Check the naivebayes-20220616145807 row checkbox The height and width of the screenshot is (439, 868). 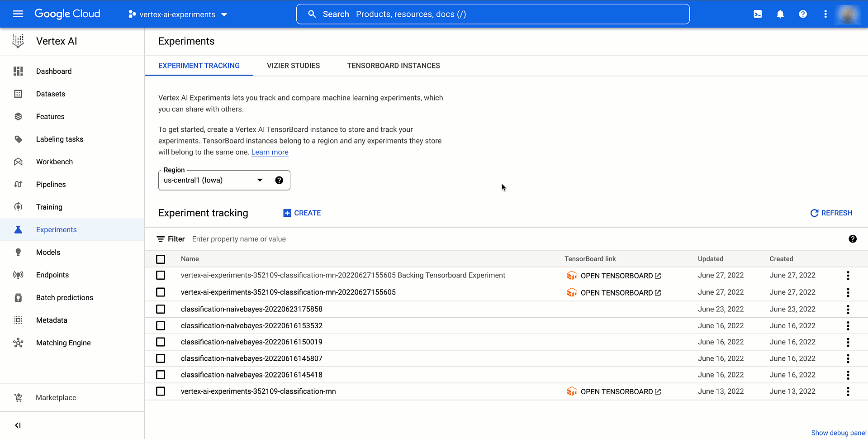(x=161, y=358)
